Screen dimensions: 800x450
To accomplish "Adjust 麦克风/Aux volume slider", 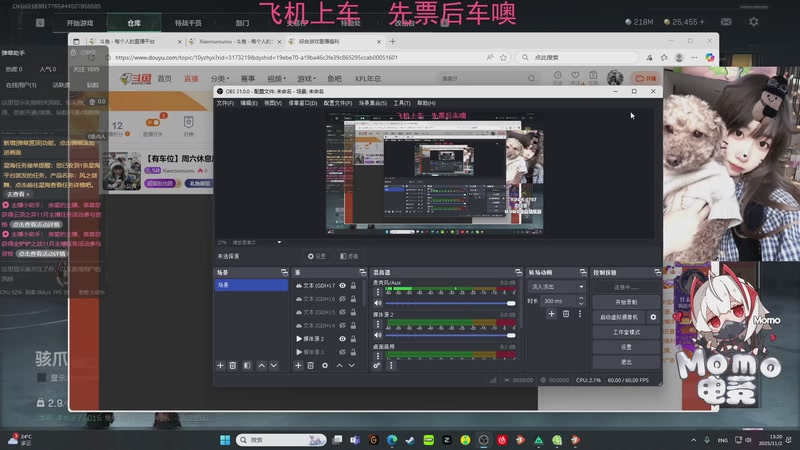I will [451, 303].
